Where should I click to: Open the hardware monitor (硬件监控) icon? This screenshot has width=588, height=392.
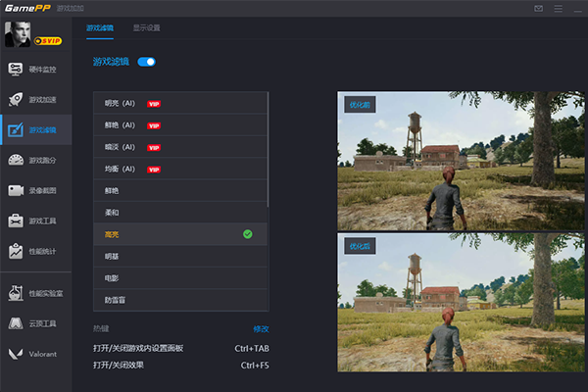tap(16, 70)
